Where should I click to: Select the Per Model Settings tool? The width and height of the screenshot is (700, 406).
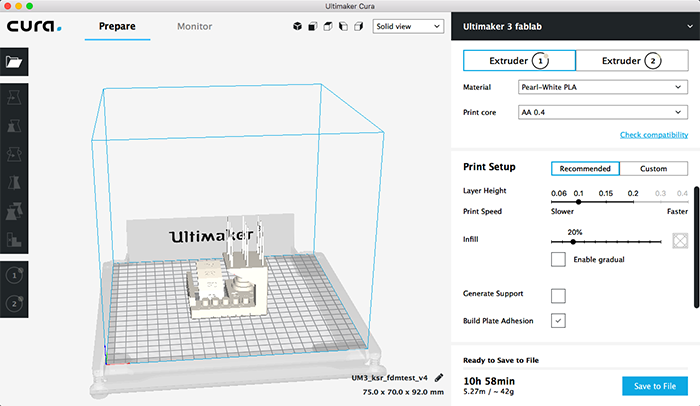coord(14,211)
